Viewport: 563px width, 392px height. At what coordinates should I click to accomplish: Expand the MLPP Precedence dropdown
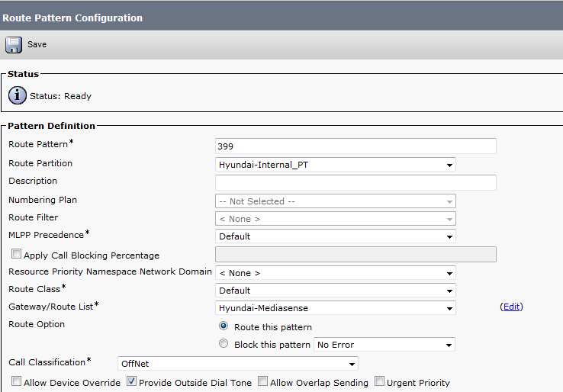(x=336, y=236)
